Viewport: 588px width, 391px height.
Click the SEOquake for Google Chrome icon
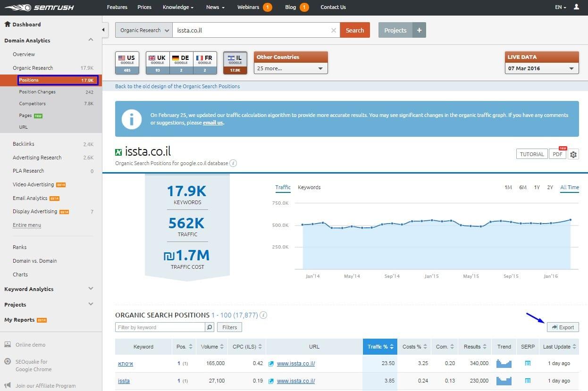[7, 362]
